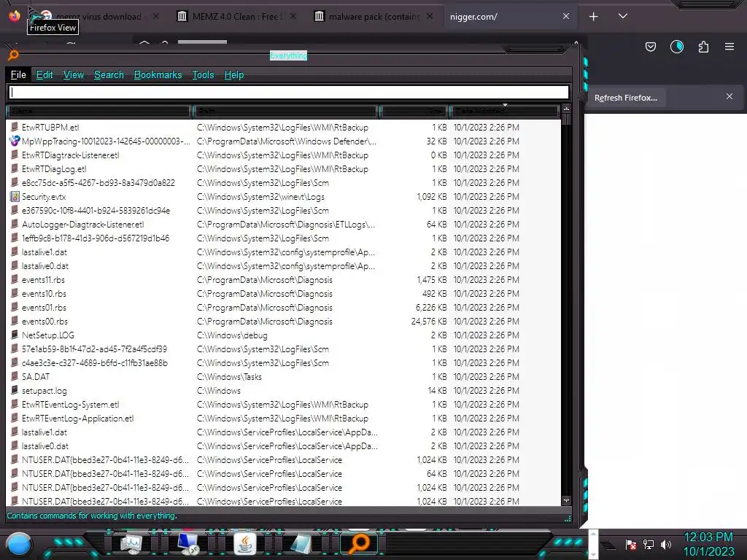747x560 pixels.
Task: Open the Notepad taskbar icon
Action: pyautogui.click(x=301, y=544)
